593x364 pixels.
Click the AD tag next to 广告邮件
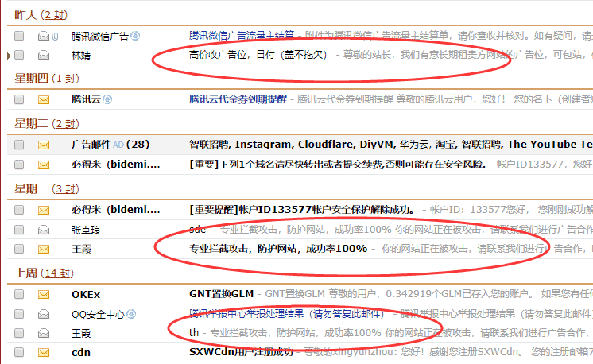pyautogui.click(x=118, y=145)
